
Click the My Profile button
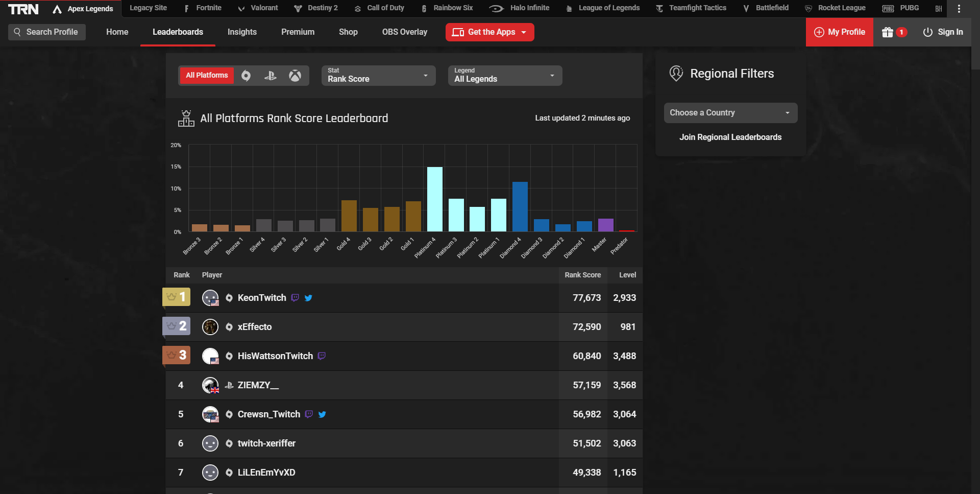[839, 32]
